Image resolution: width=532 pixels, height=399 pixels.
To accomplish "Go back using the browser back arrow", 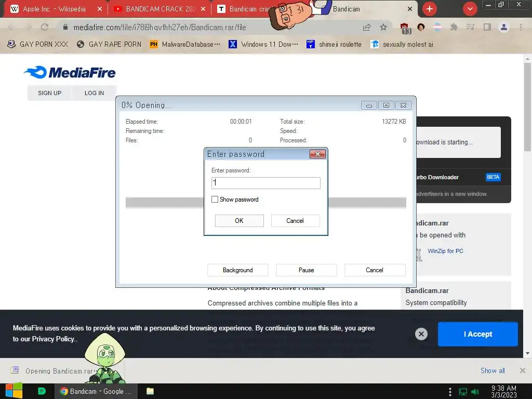I will 11,27.
